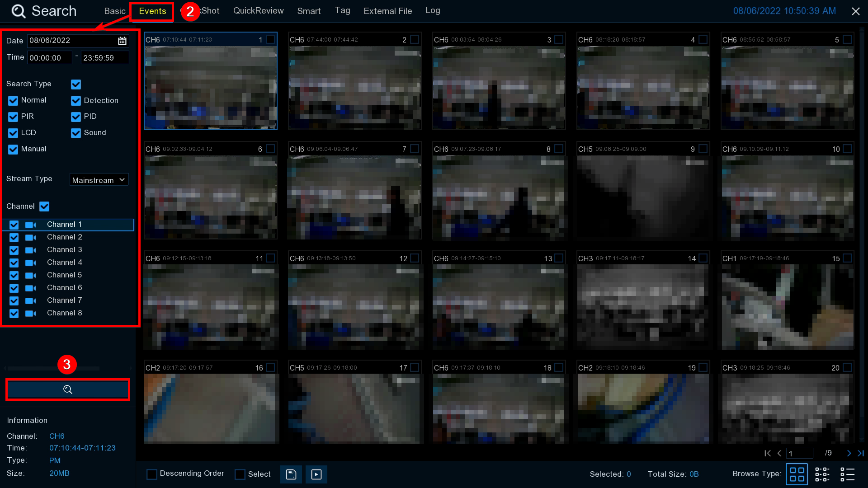The width and height of the screenshot is (868, 488).
Task: Uncheck the PIR search type
Action: (13, 117)
